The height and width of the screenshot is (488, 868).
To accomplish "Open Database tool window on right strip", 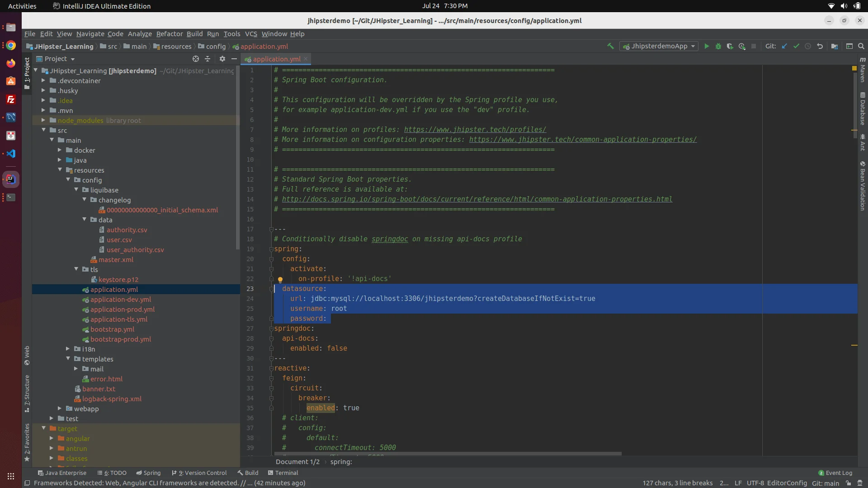I will tap(863, 108).
